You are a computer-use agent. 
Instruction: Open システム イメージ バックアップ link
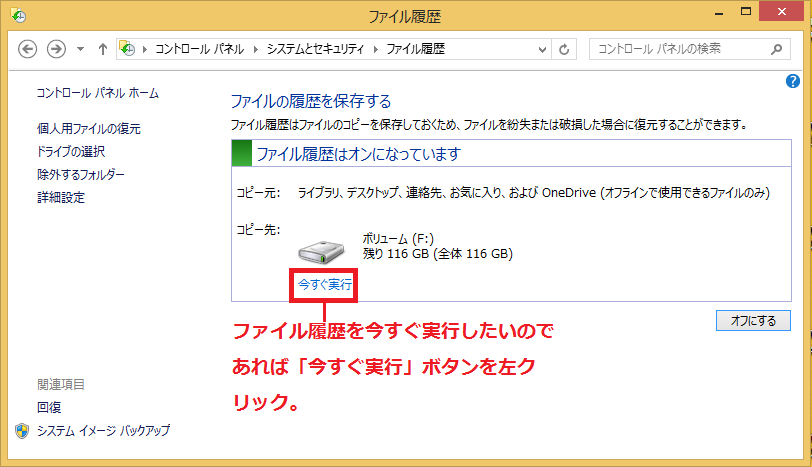pos(103,431)
